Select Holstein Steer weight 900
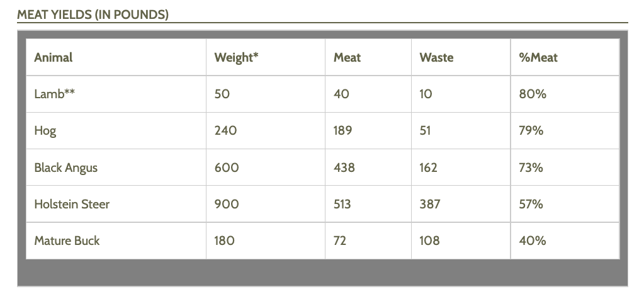The height and width of the screenshot is (306, 644). click(x=227, y=204)
